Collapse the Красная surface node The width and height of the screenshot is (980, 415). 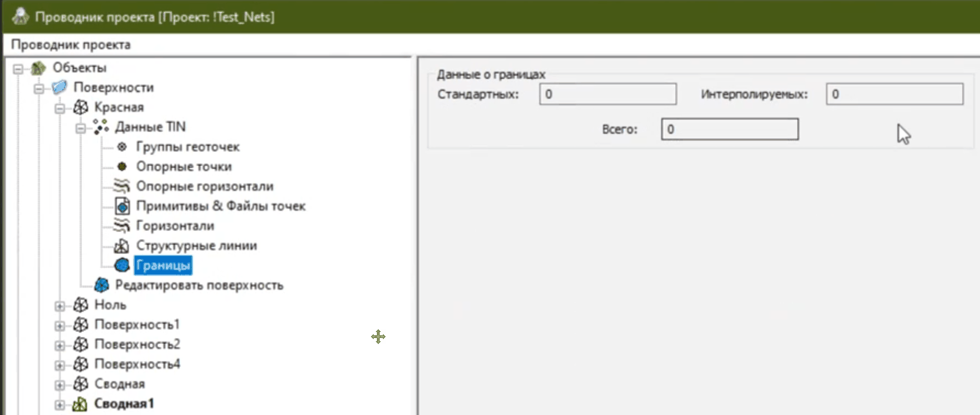pyautogui.click(x=60, y=108)
